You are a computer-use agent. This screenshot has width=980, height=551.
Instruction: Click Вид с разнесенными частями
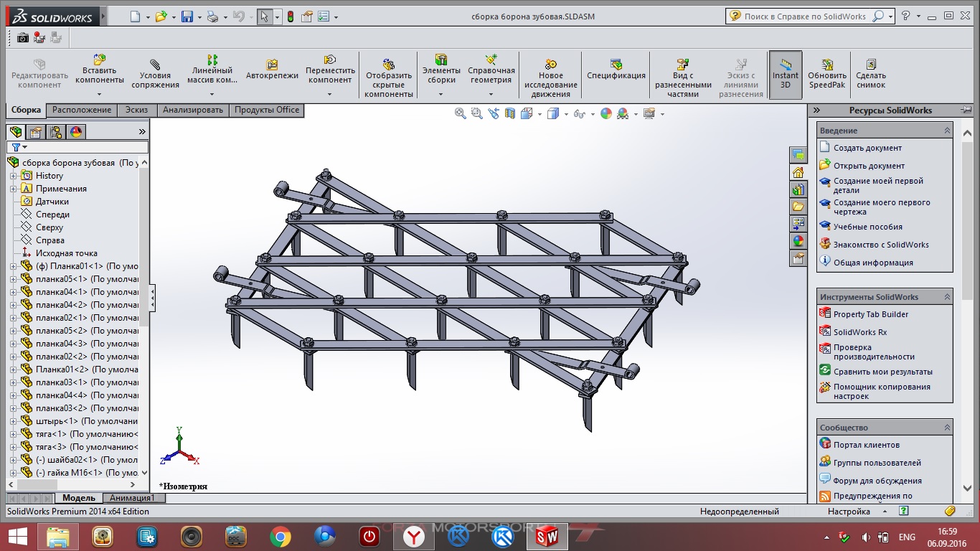pyautogui.click(x=683, y=79)
